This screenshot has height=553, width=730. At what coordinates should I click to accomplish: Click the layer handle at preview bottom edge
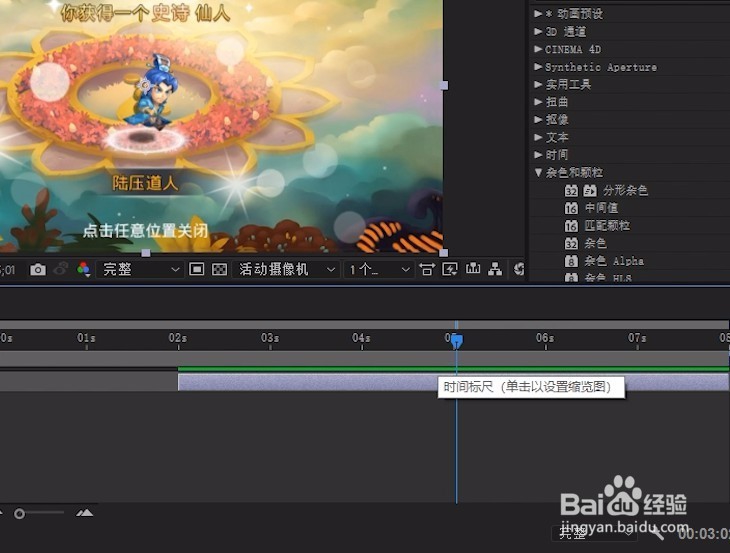click(146, 253)
